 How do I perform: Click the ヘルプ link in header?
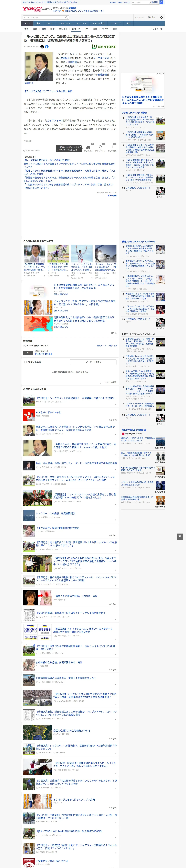pos(127,2)
